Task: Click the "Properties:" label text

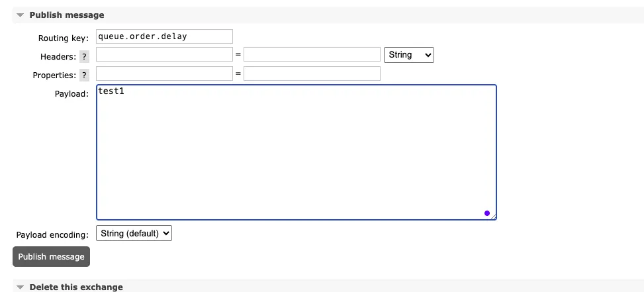Action: point(54,75)
